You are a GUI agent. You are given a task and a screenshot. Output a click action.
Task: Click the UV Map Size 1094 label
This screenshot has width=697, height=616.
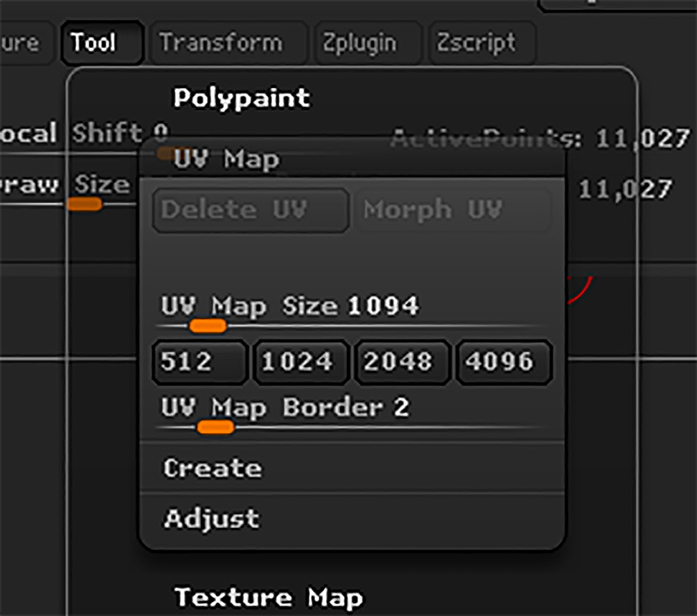290,306
